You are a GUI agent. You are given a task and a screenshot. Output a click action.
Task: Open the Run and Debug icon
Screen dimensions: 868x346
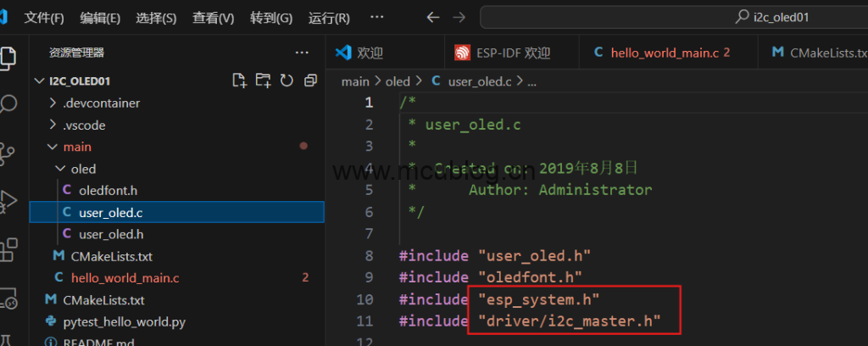coord(8,201)
